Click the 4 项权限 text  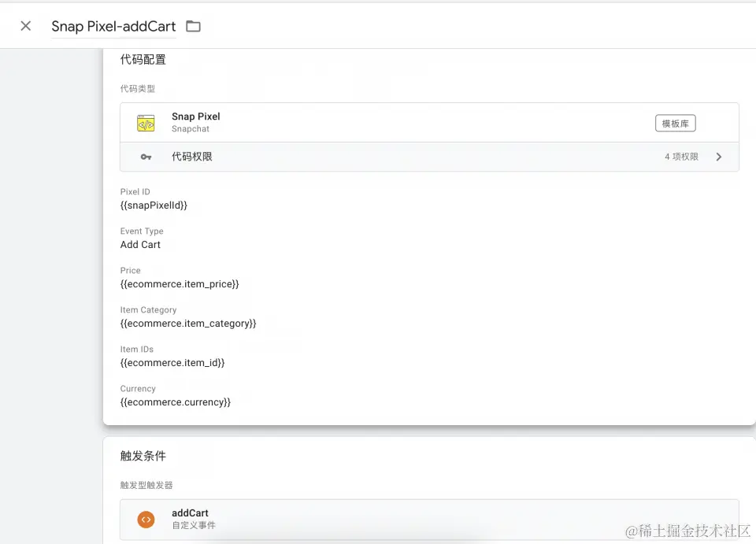681,157
